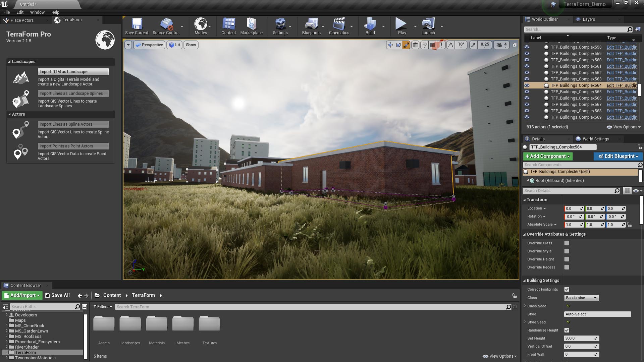Toggle scale snapping icon in viewport
The height and width of the screenshot is (362, 644).
(473, 45)
